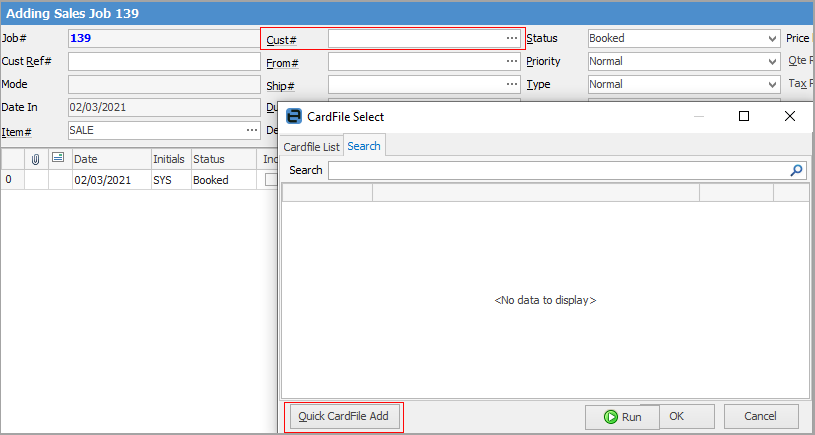The width and height of the screenshot is (815, 435).
Task: Click the Cancel button in the dialog
Action: [x=760, y=416]
